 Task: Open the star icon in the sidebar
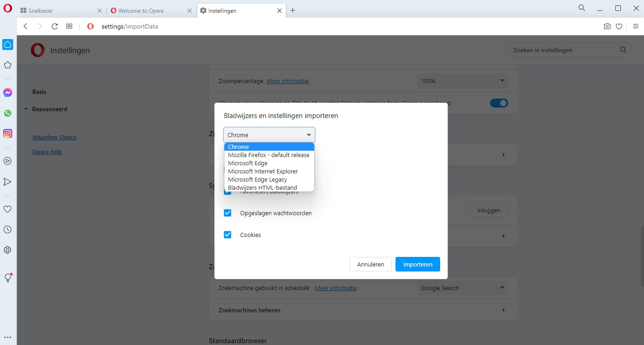[x=8, y=65]
